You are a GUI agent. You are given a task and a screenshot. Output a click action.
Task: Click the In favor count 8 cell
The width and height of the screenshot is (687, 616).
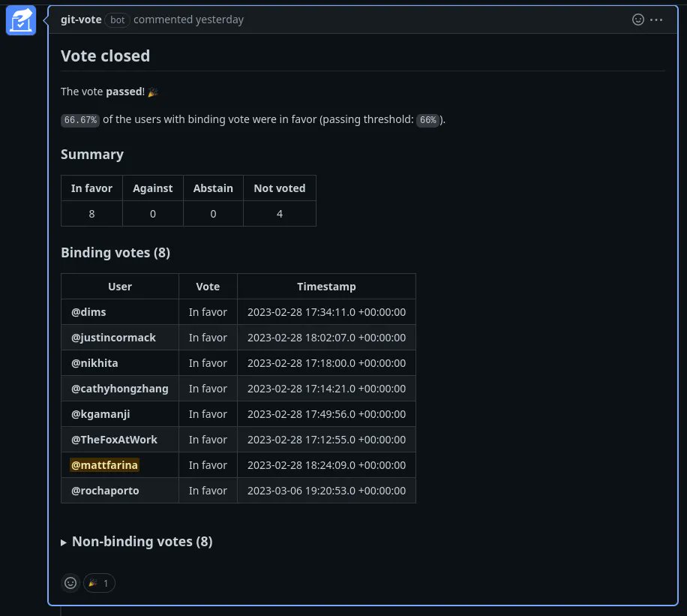[x=91, y=214]
